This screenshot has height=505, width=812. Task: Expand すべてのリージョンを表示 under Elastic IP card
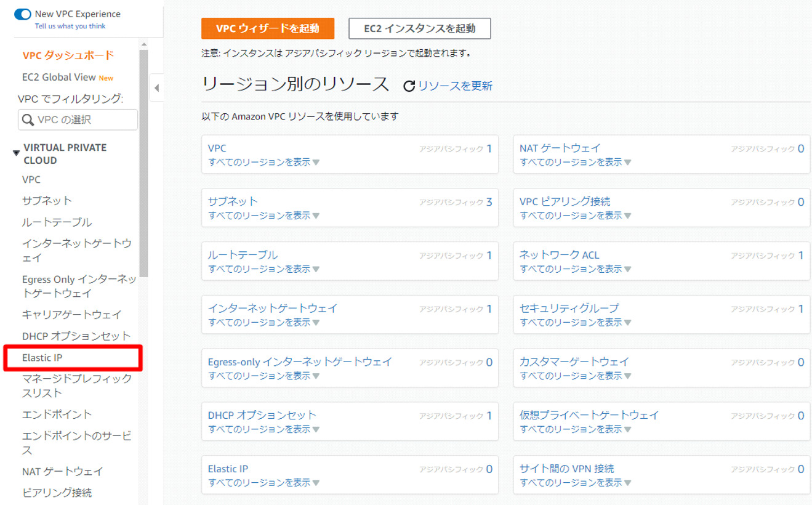tap(263, 483)
